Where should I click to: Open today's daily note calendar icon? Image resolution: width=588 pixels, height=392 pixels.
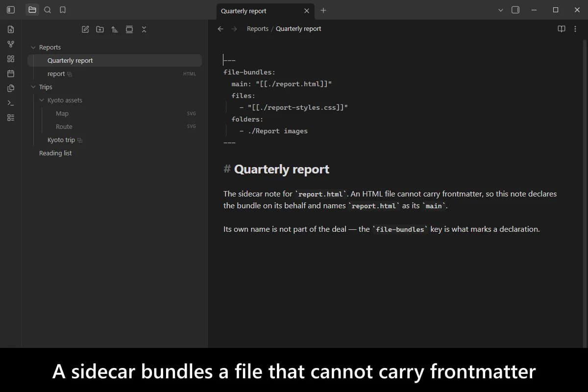pyautogui.click(x=10, y=73)
